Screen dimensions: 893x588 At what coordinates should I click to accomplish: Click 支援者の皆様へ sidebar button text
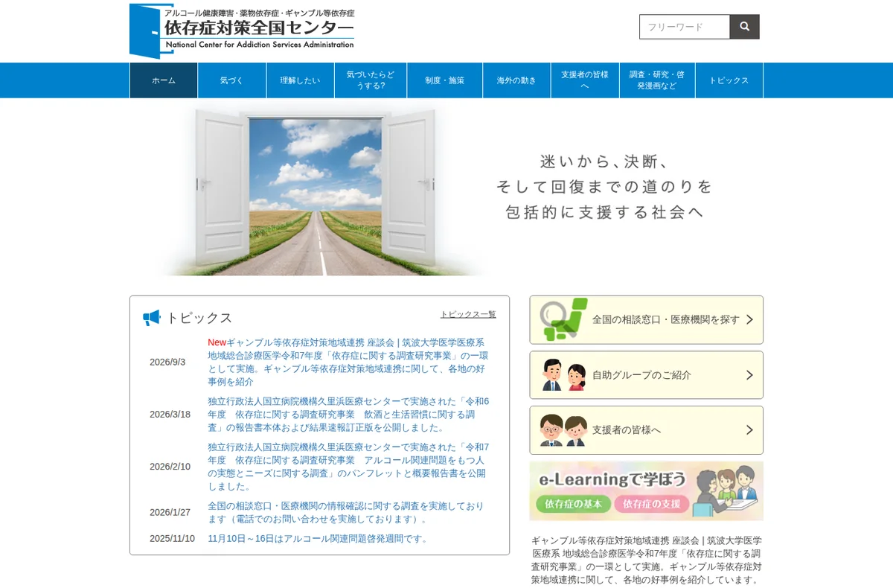627,430
